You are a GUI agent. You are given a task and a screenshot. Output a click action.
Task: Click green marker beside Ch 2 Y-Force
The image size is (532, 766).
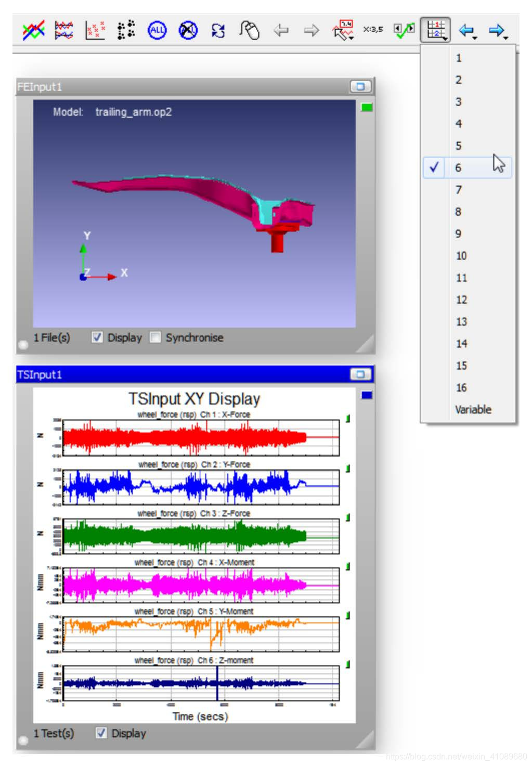point(347,468)
